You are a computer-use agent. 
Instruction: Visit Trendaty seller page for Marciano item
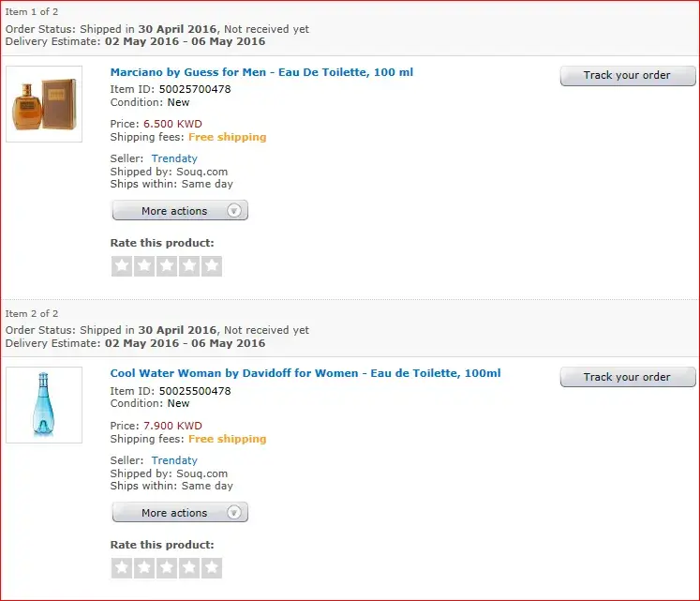tap(174, 158)
